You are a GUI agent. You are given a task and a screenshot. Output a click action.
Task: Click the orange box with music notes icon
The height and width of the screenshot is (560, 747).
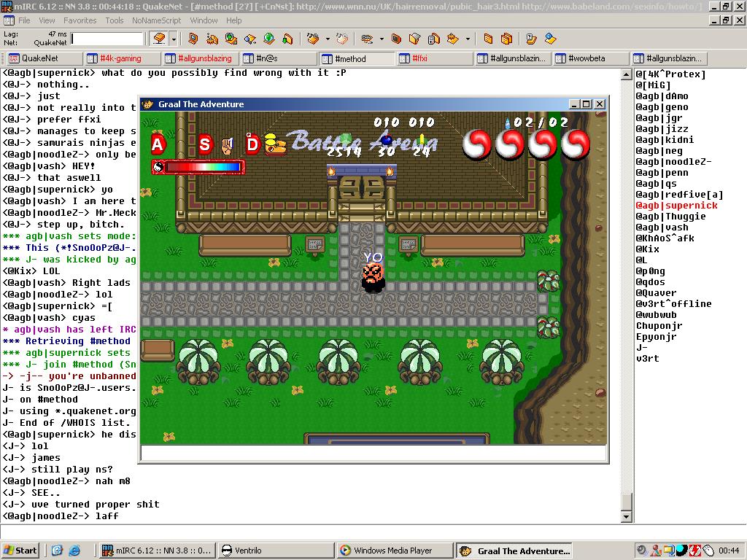point(312,39)
